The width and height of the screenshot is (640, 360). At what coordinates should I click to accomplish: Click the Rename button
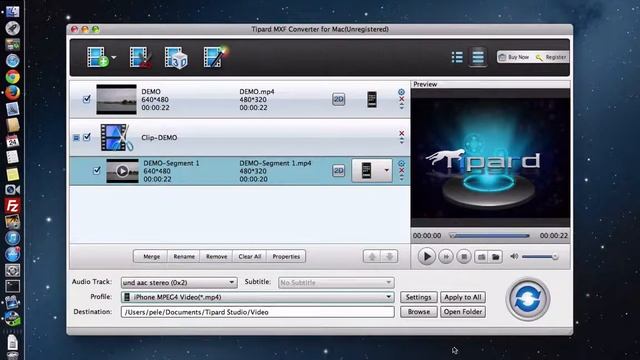[x=184, y=256]
